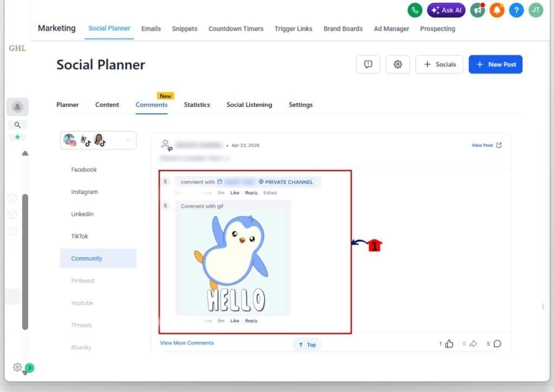Click the New Post button
The image size is (554, 392).
point(495,64)
